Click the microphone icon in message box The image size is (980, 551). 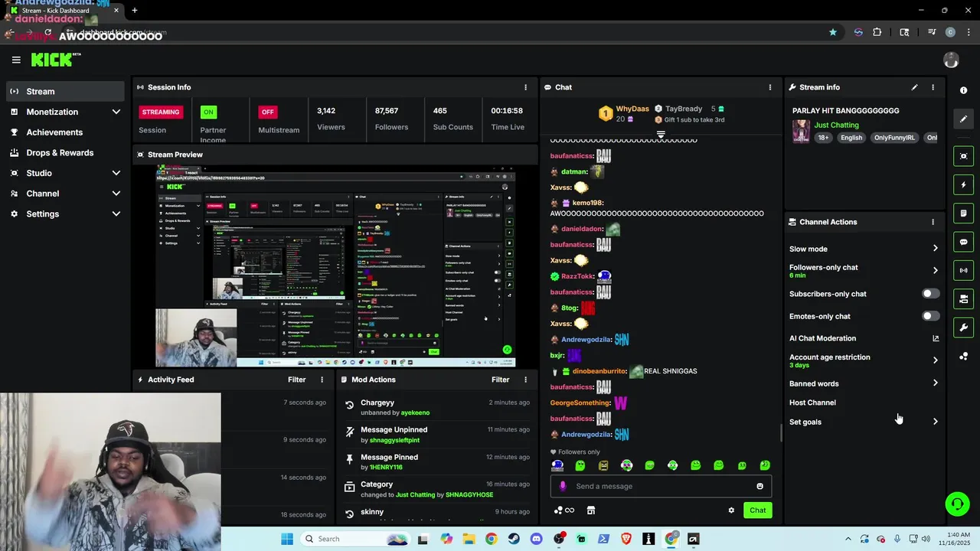[563, 486]
